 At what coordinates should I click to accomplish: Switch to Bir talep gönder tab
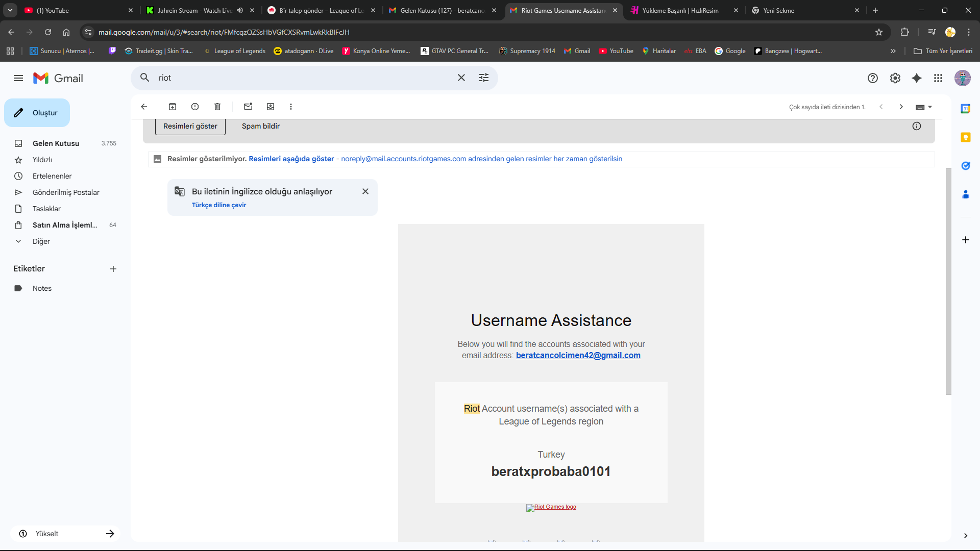322,10
